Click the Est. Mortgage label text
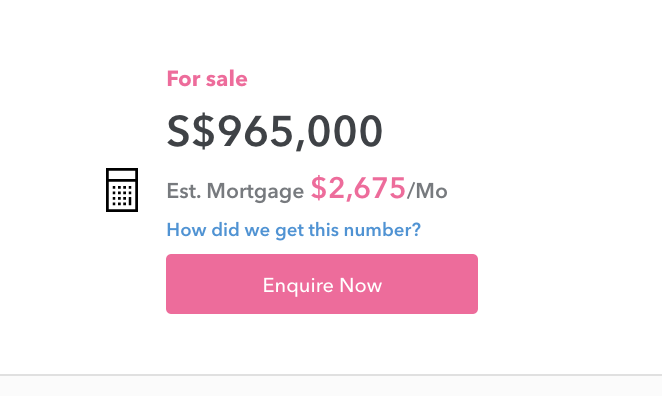 [x=235, y=191]
